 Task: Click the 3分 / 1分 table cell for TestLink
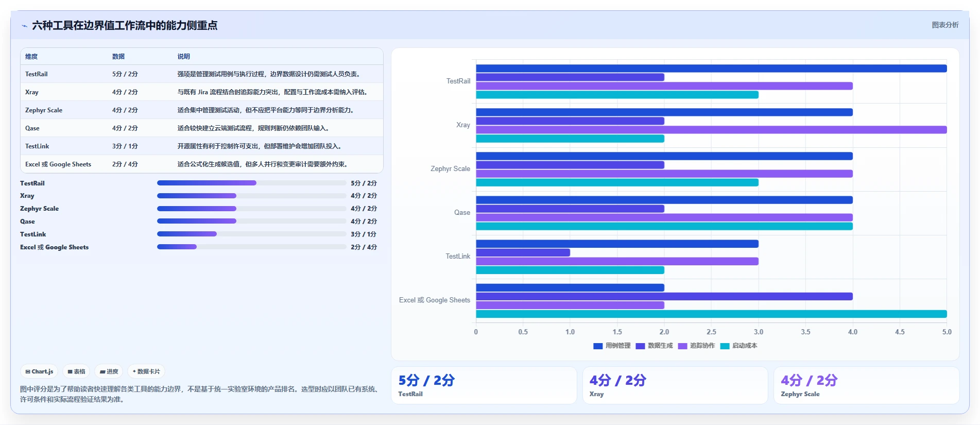click(x=125, y=146)
